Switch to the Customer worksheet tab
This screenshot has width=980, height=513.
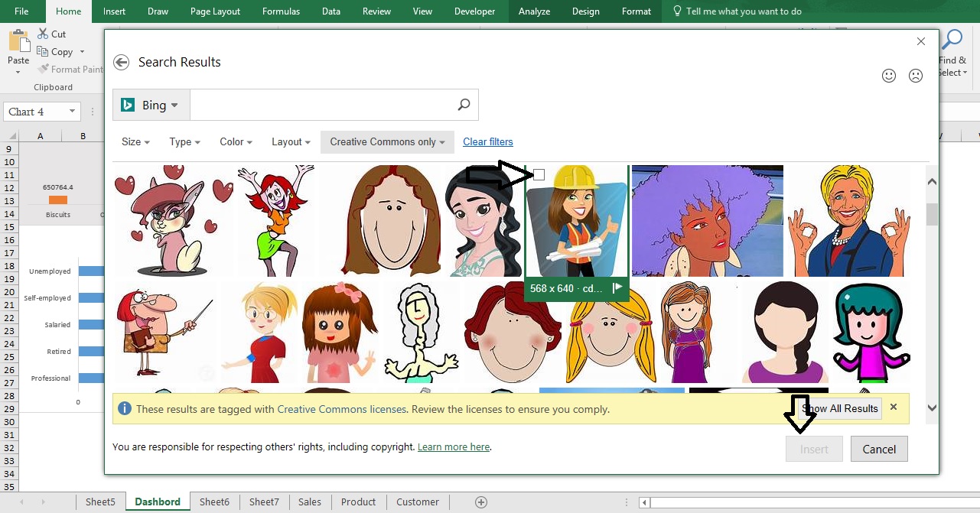click(x=418, y=502)
